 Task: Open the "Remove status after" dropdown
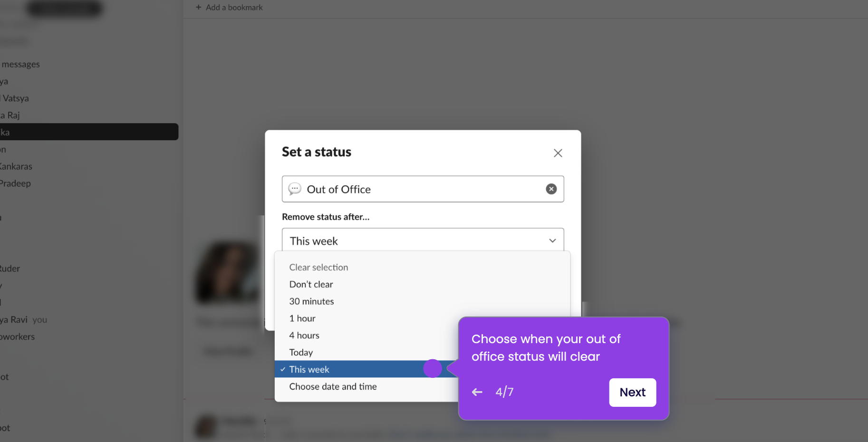[423, 240]
